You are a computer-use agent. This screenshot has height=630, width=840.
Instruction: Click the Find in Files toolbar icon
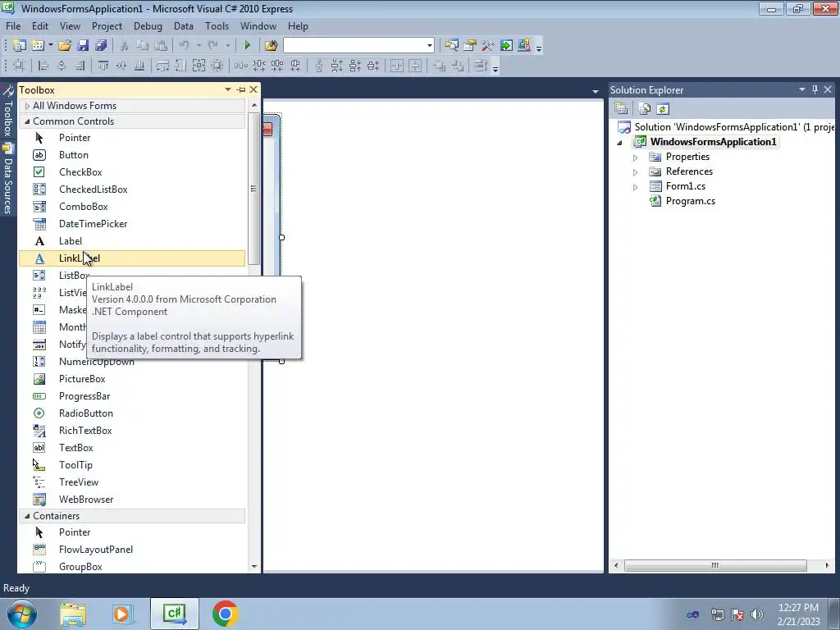click(271, 46)
